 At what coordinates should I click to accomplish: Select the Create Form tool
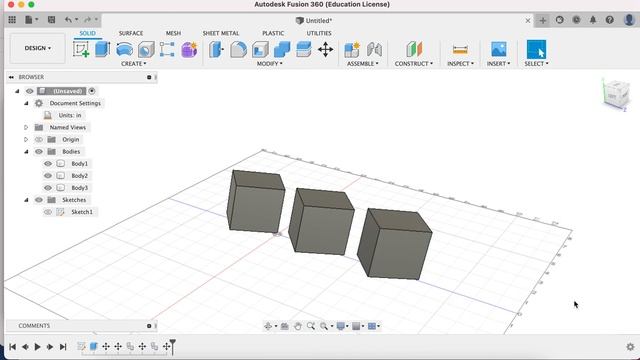pyautogui.click(x=189, y=49)
